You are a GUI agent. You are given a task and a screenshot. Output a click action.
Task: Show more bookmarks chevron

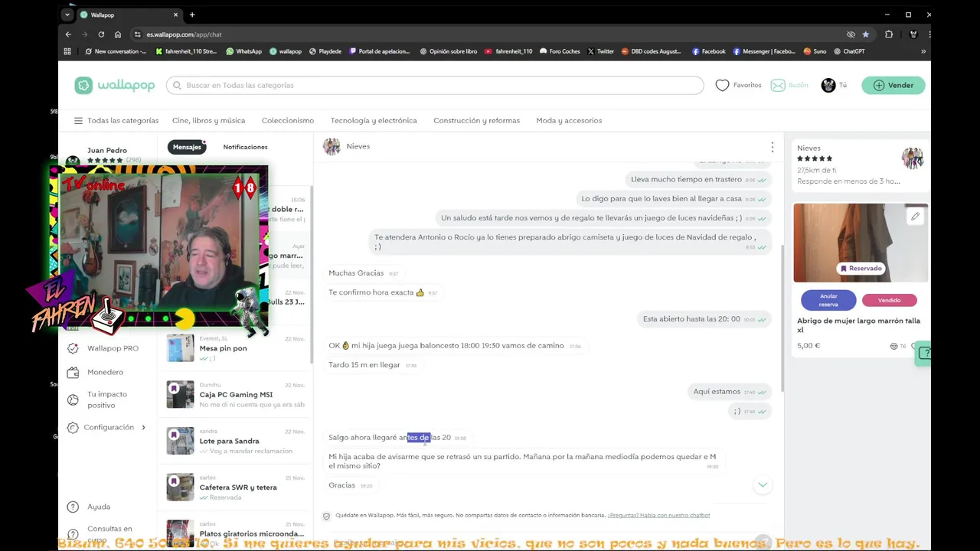(923, 51)
